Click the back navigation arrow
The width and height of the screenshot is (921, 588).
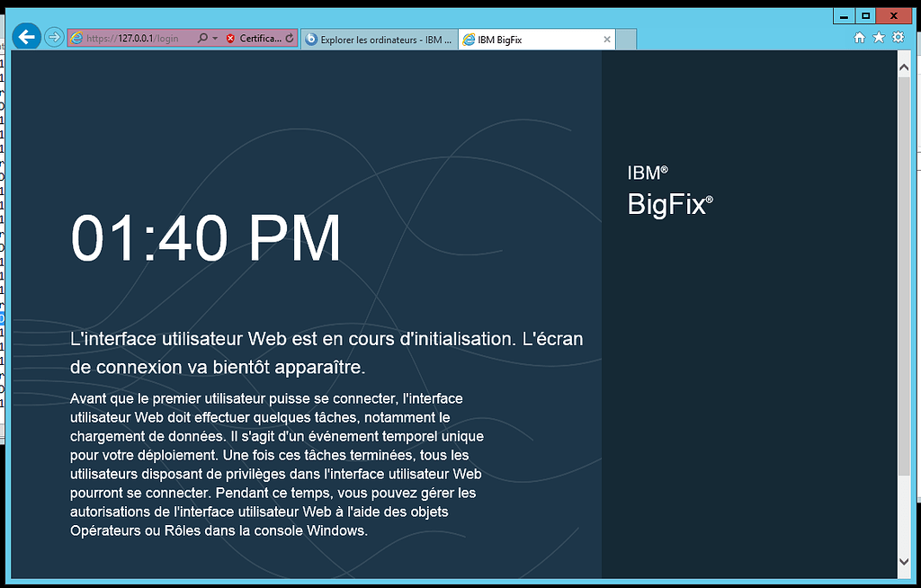tap(26, 37)
